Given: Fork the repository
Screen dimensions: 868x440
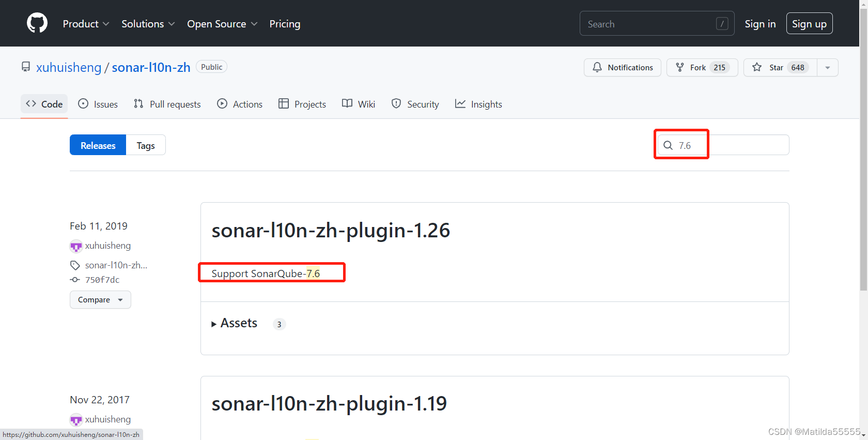Looking at the screenshot, I should coord(702,68).
